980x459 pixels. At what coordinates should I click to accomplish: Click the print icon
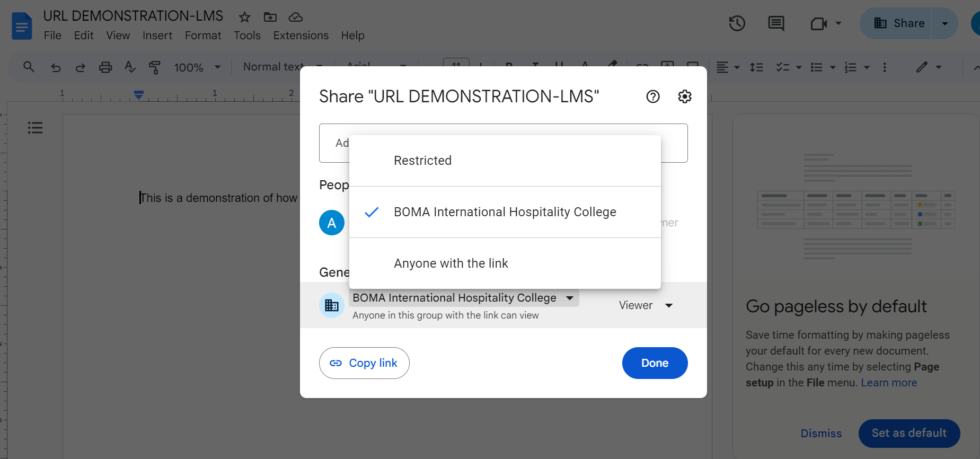[x=105, y=67]
